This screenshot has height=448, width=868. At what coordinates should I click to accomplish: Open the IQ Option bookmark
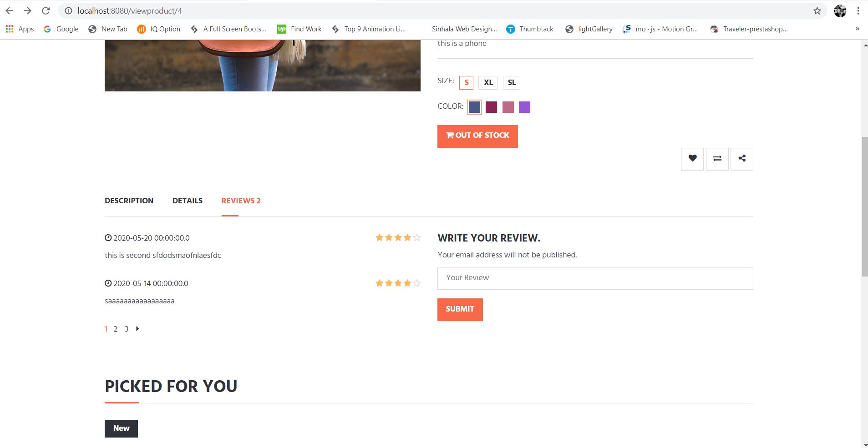pos(159,29)
